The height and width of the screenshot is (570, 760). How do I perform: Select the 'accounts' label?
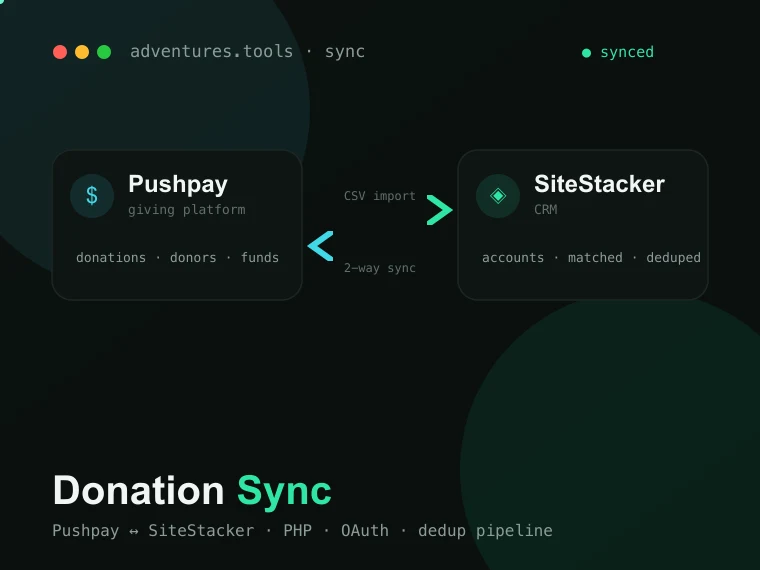point(513,257)
